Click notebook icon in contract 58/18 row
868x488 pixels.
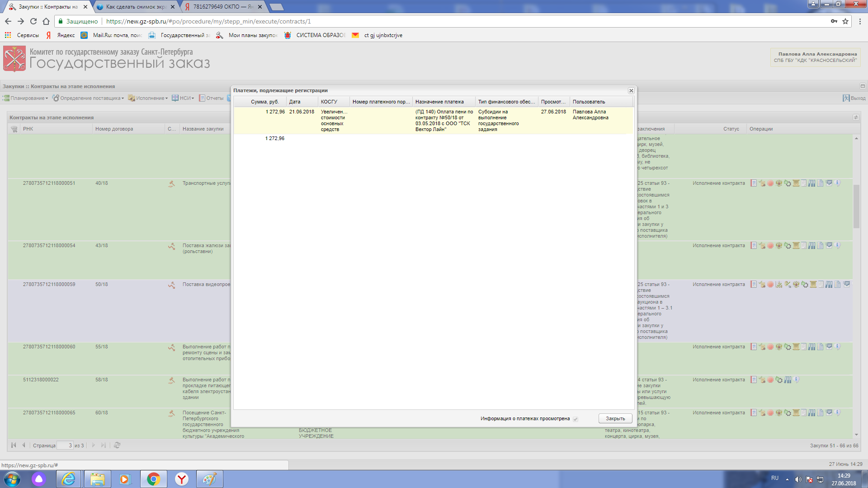pyautogui.click(x=754, y=380)
